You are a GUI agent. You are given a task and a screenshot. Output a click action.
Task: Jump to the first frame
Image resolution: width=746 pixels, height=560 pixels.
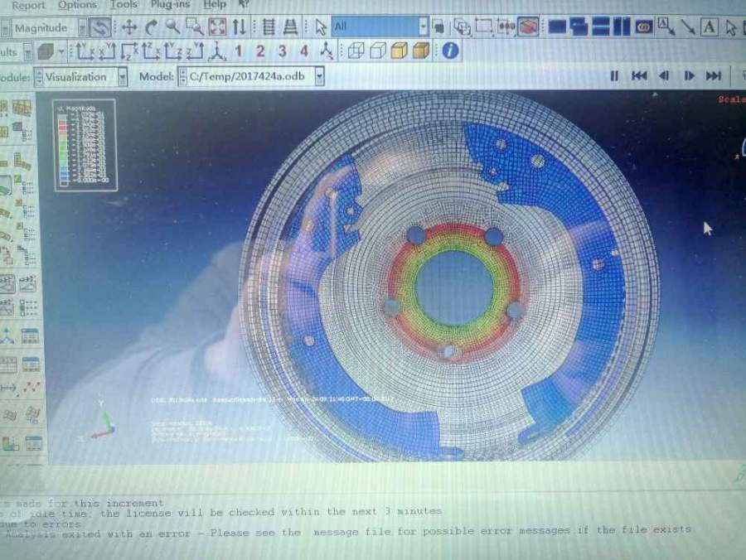click(x=639, y=76)
